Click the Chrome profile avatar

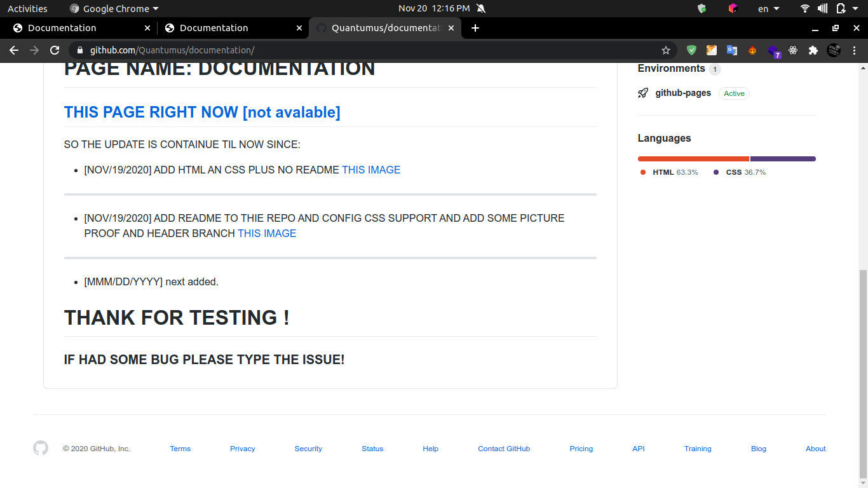(834, 50)
